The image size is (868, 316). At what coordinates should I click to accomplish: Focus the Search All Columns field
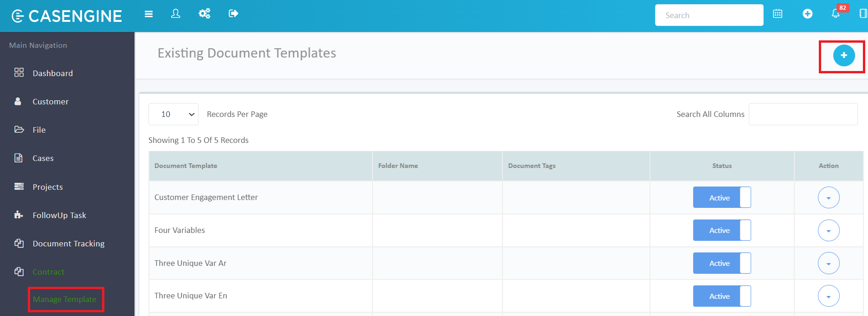click(x=803, y=114)
